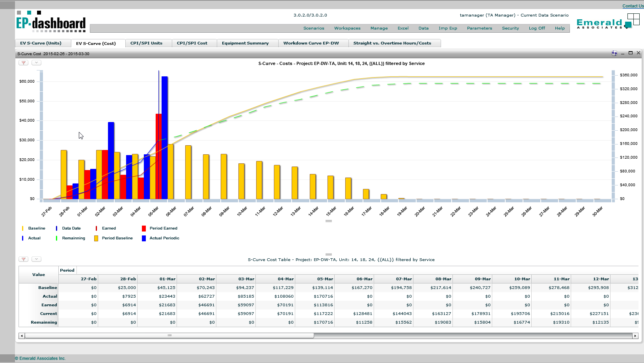The width and height of the screenshot is (644, 363).
Task: Click the green squares icon beside Emerald logo
Action: pyautogui.click(x=633, y=19)
